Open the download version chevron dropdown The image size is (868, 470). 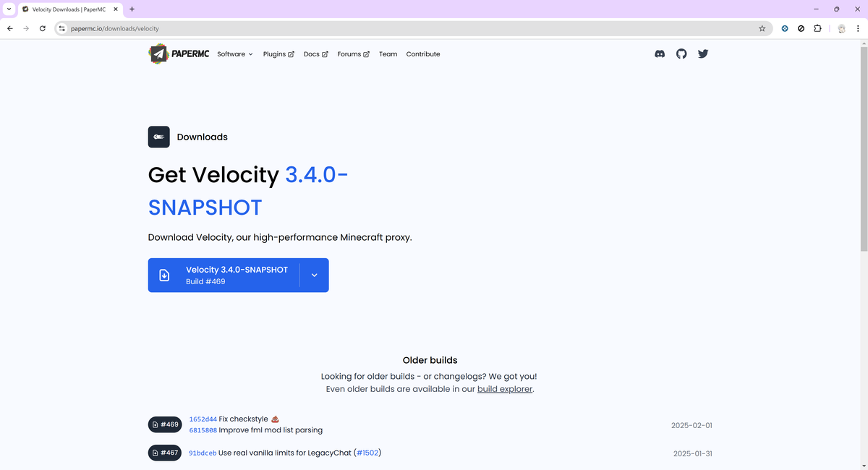pyautogui.click(x=314, y=275)
